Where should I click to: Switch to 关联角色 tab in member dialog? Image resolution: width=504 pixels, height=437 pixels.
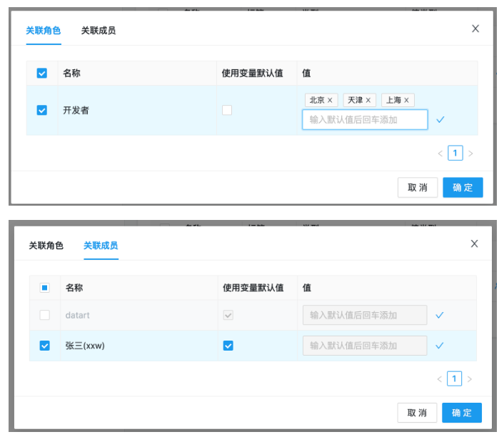(46, 246)
